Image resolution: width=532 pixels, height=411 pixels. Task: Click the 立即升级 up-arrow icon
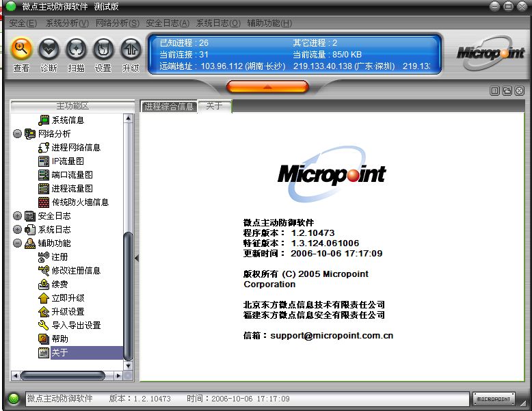tap(44, 298)
